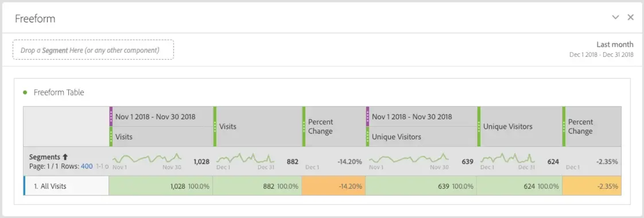Select the Visits column header for December
This screenshot has height=218, width=644.
point(228,126)
